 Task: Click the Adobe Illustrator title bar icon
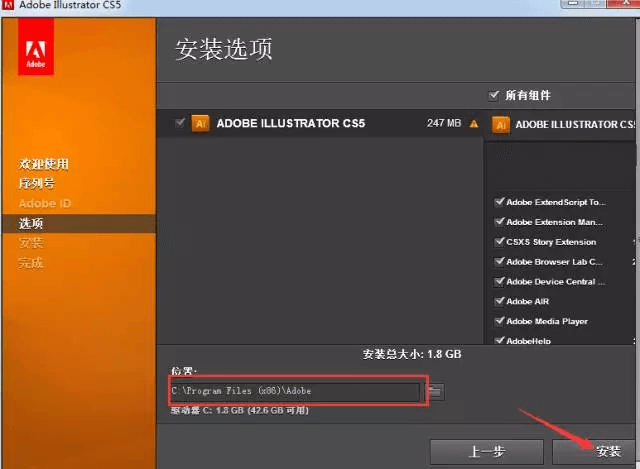pyautogui.click(x=8, y=5)
